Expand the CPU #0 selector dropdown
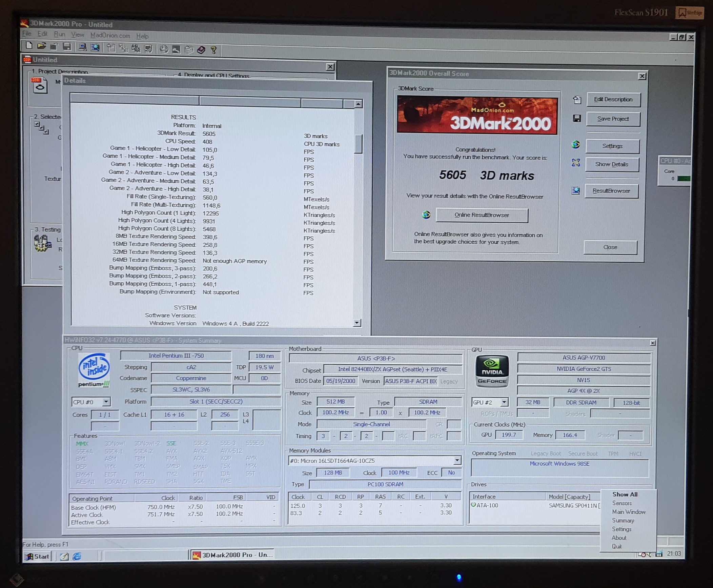Screen dimensions: 713x588 tap(106, 402)
